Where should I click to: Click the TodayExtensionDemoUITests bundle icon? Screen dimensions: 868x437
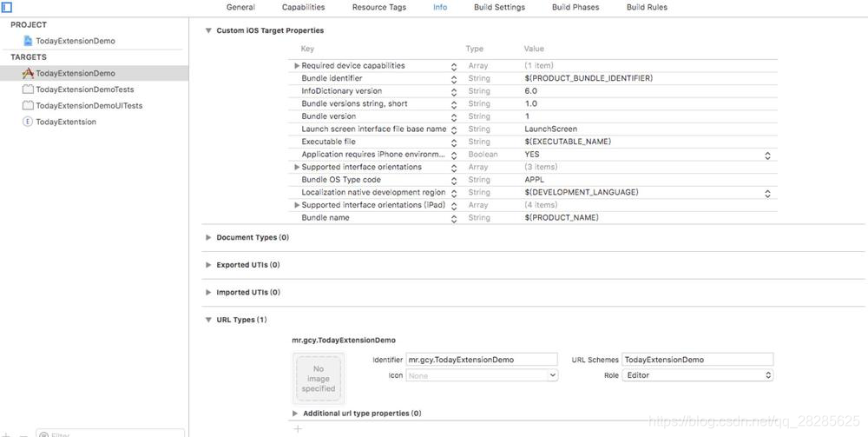pos(28,105)
